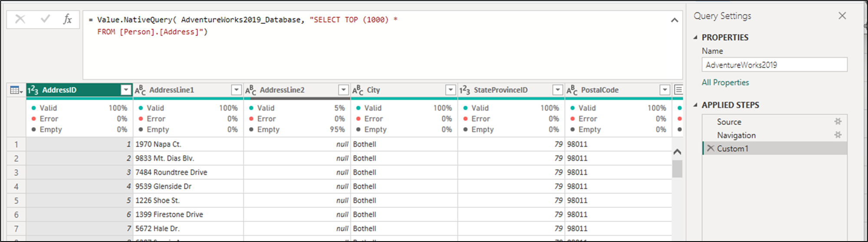Click the fx function icon
Image resolution: width=868 pixels, height=242 pixels.
pos(68,19)
